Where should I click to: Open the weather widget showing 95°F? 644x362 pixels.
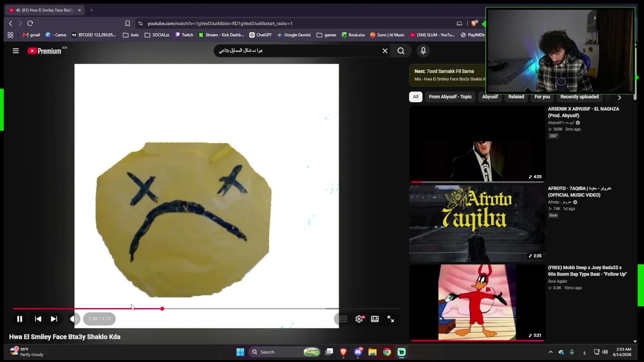(26, 351)
